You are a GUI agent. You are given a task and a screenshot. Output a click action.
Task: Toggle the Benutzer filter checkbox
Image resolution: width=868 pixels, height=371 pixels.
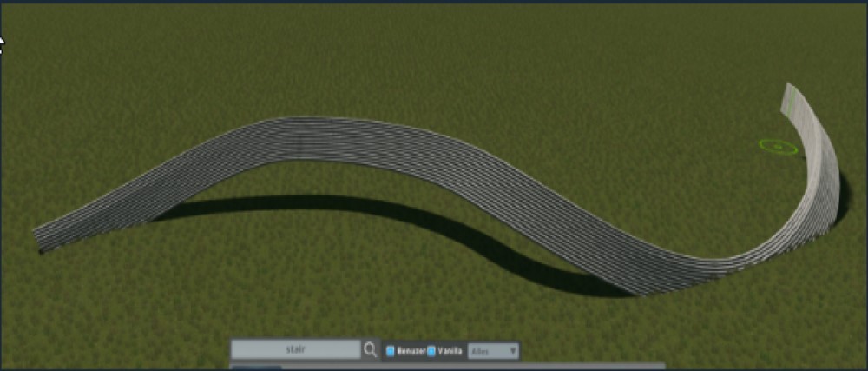coord(391,351)
